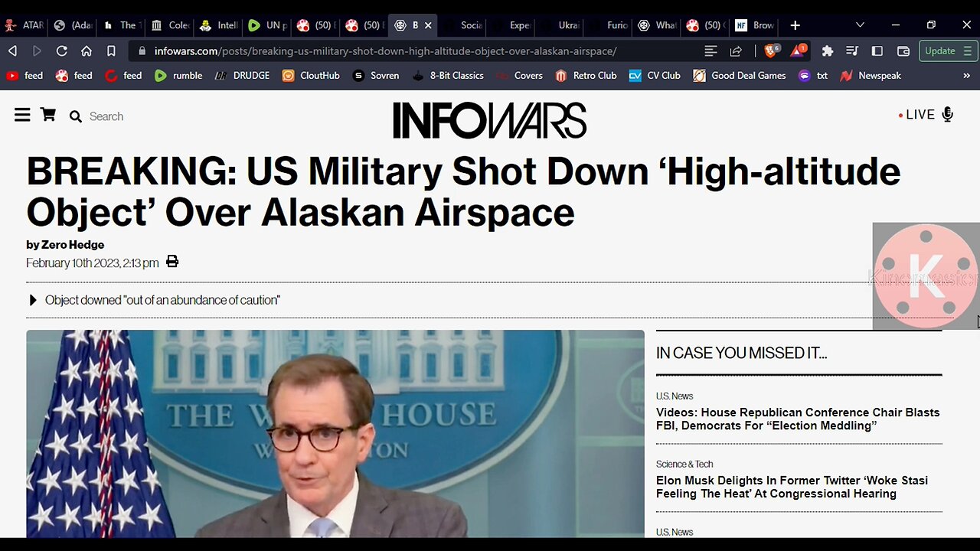This screenshot has width=980, height=551.
Task: Click into the Infowars Search field
Action: (107, 116)
